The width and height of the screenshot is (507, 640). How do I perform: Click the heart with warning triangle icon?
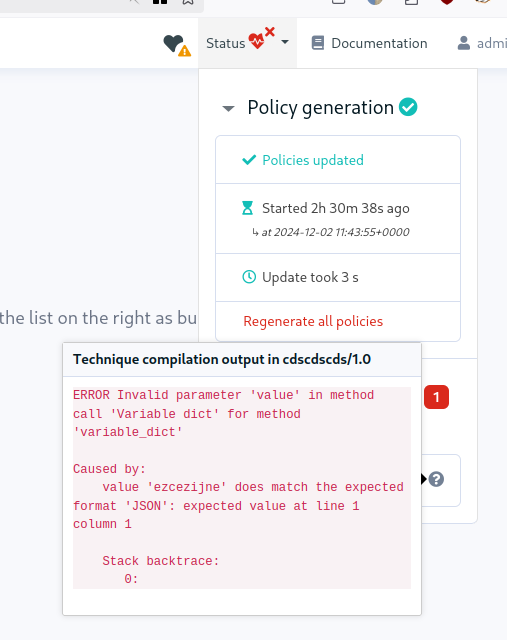coord(177,44)
